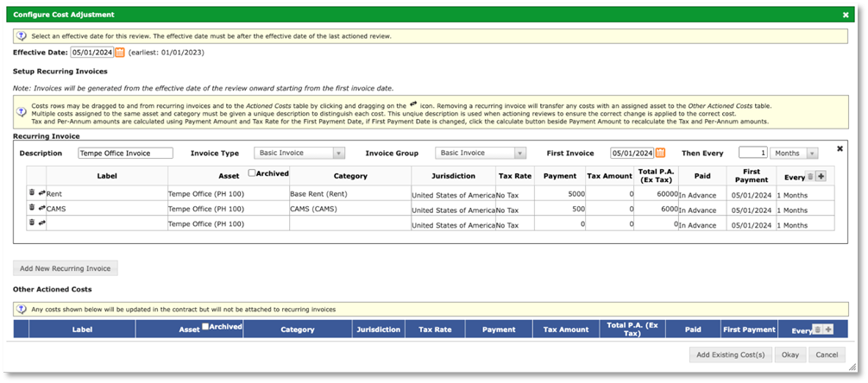868x383 pixels.
Task: Click the Rent label cell
Action: [x=107, y=194]
